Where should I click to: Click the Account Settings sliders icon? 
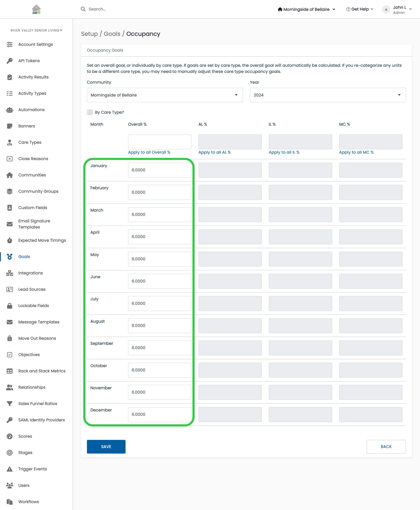(10, 44)
